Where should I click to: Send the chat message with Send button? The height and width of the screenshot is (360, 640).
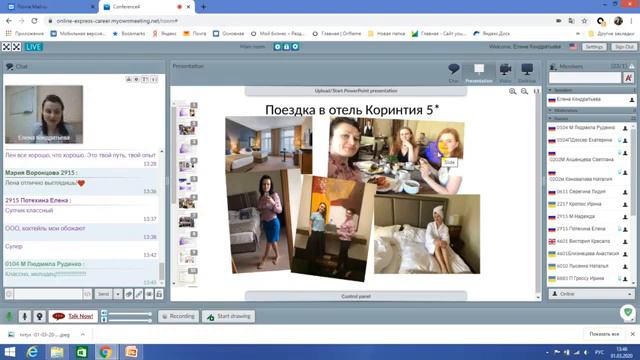coord(103,294)
